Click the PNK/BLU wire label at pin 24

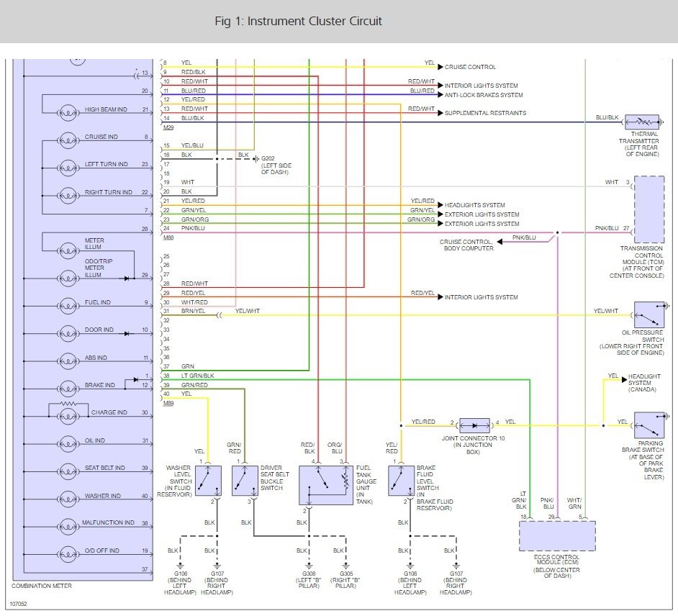[x=193, y=228]
